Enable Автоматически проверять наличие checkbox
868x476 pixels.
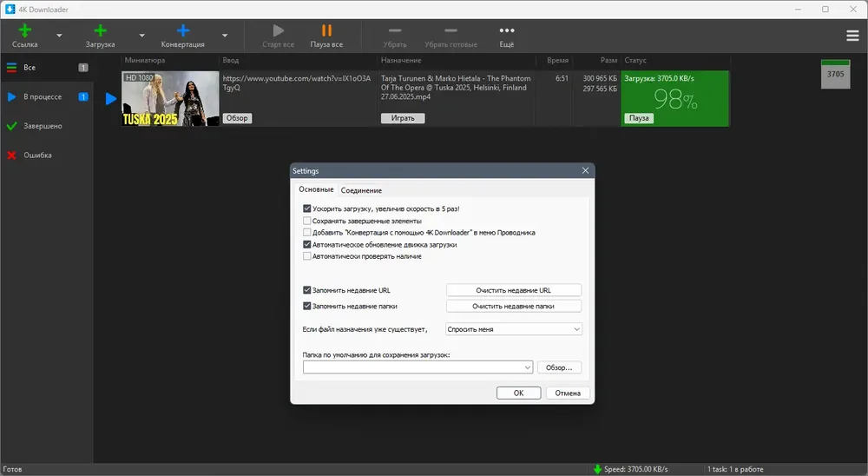[306, 256]
